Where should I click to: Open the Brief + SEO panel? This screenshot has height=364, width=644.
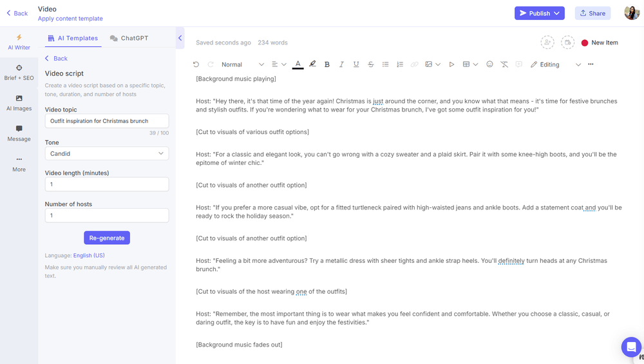pos(19,72)
